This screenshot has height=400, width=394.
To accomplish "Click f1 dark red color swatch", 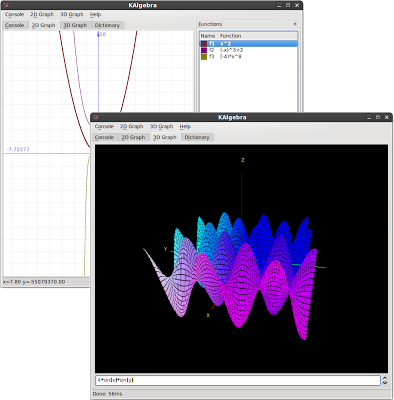I will click(x=204, y=44).
